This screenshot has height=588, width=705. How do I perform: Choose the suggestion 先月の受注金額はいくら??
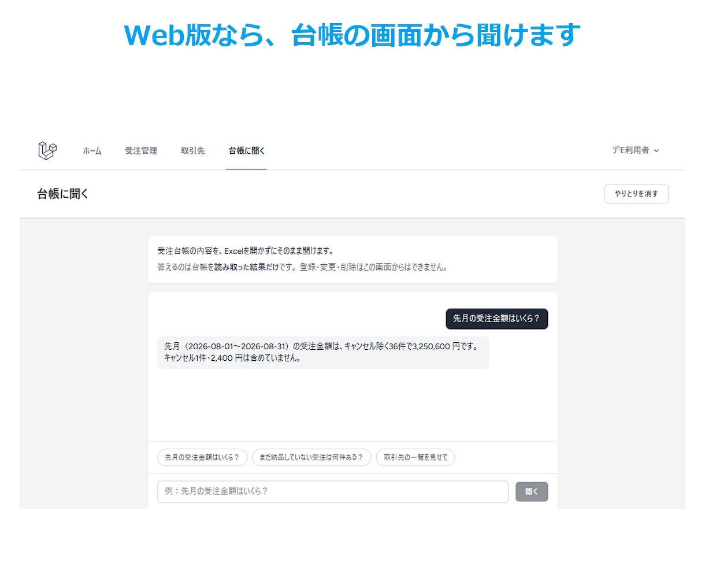tap(202, 457)
